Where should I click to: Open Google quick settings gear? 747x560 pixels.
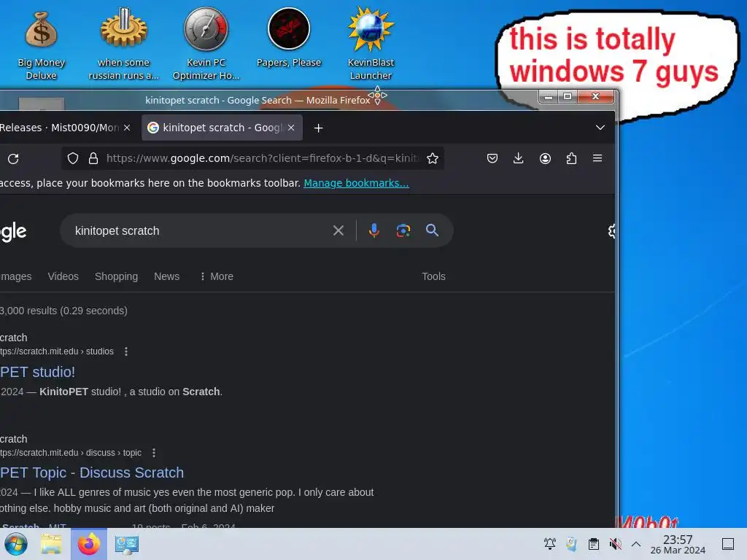pos(612,231)
